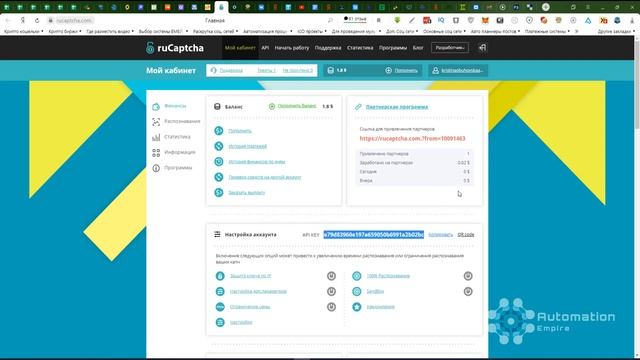Image resolution: width=640 pixels, height=360 pixels.
Task: Select Мой кабинет in top navigation
Action: pyautogui.click(x=240, y=48)
